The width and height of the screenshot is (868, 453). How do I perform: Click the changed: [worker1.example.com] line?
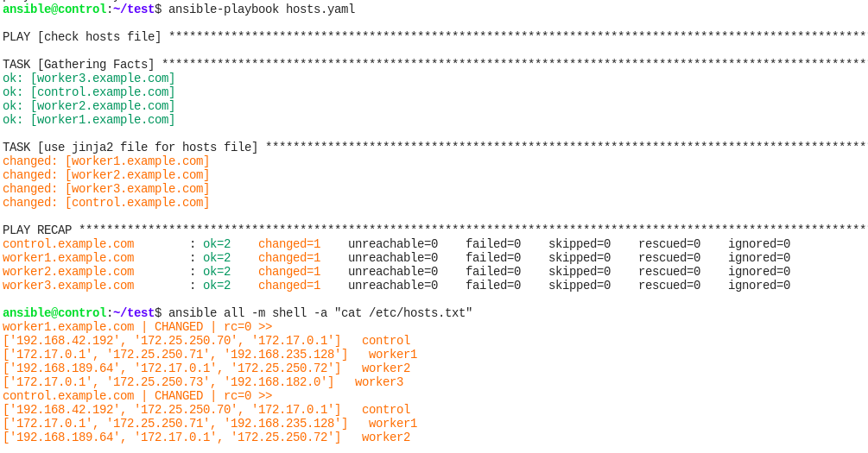point(105,161)
